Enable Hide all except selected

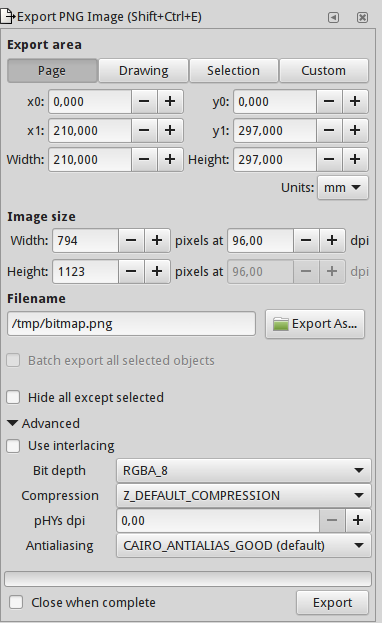[x=13, y=397]
